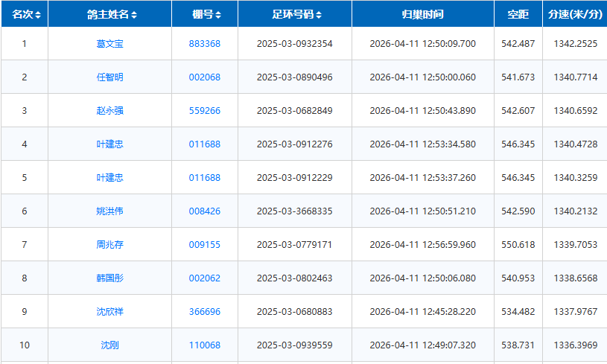This screenshot has height=364, width=607.
Task: Click the 空距 column header
Action: 518,14
